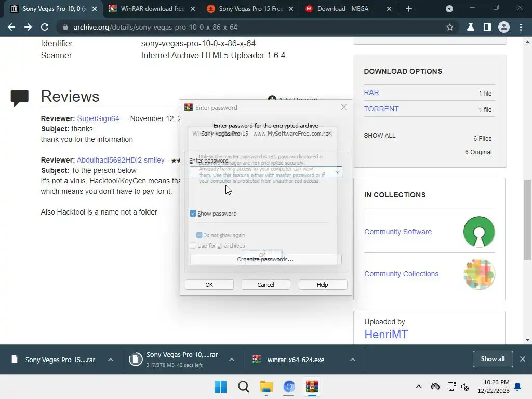Image resolution: width=532 pixels, height=399 pixels.
Task: Click the address bar URL
Action: click(155, 27)
